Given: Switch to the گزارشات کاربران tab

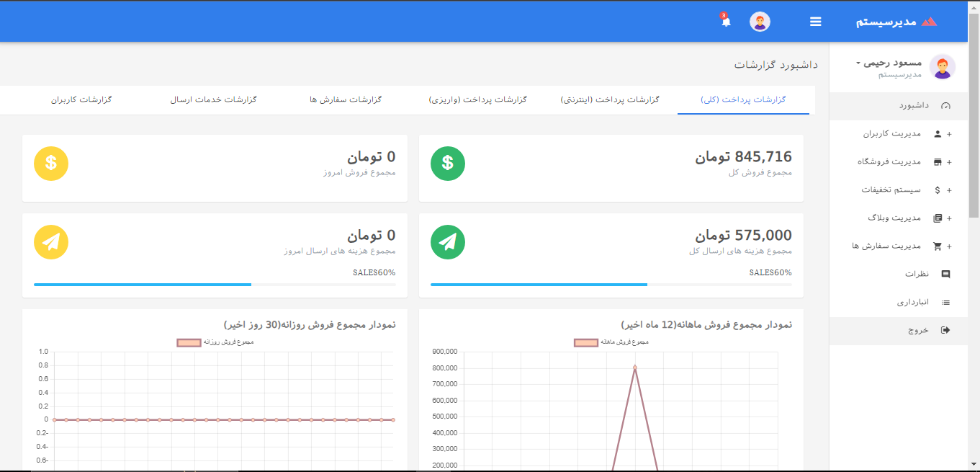Looking at the screenshot, I should tap(81, 99).
